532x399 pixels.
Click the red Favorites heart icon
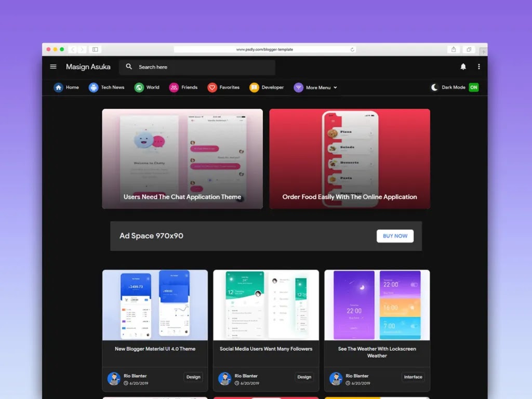pos(212,87)
